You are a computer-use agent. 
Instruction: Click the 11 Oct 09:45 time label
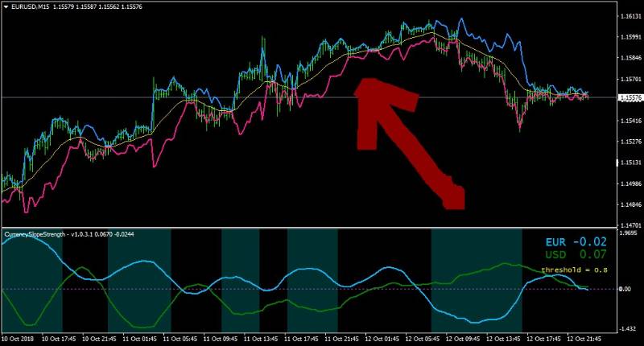coord(221,339)
